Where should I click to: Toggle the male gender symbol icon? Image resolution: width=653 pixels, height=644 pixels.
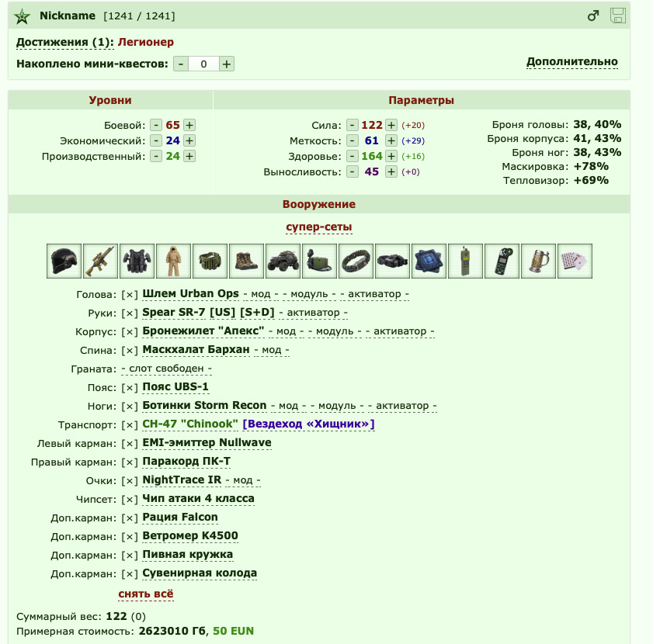pos(593,16)
